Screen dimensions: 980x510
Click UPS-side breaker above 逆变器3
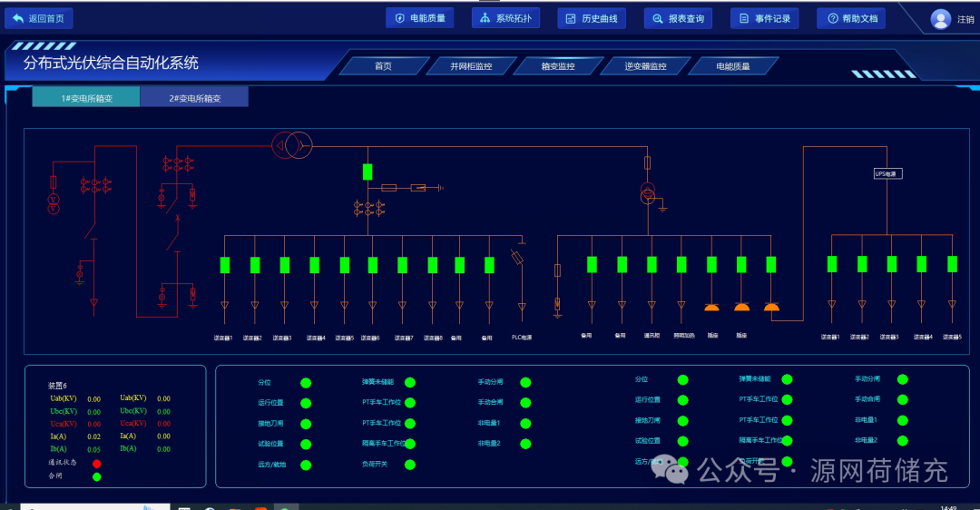892,264
